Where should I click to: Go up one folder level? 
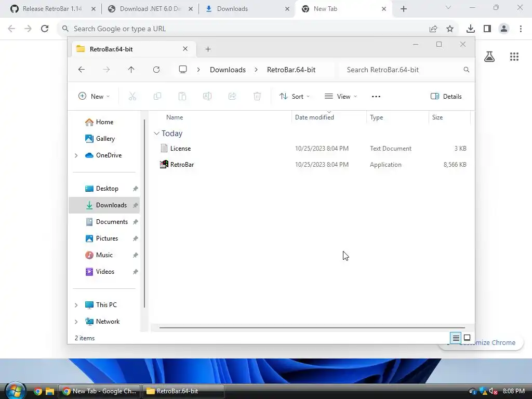click(131, 70)
